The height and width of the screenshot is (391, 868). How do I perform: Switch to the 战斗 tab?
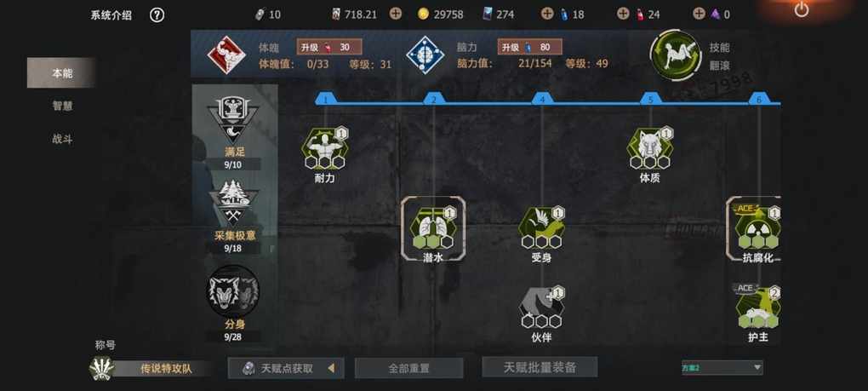coord(63,139)
